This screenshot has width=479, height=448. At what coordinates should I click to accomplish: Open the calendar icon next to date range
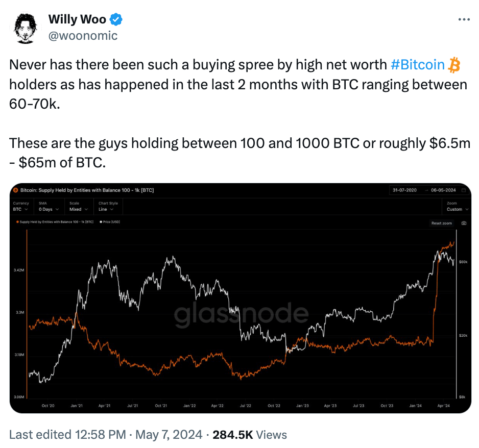click(x=463, y=189)
